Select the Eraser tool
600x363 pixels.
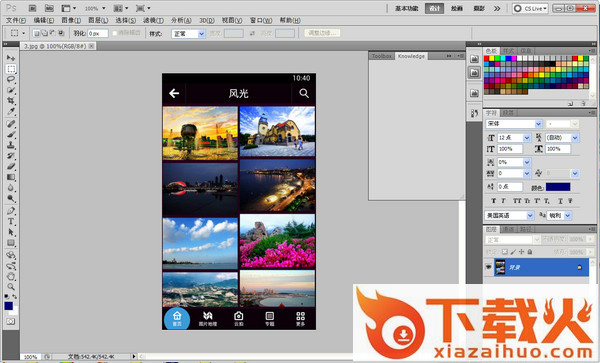pos(11,166)
